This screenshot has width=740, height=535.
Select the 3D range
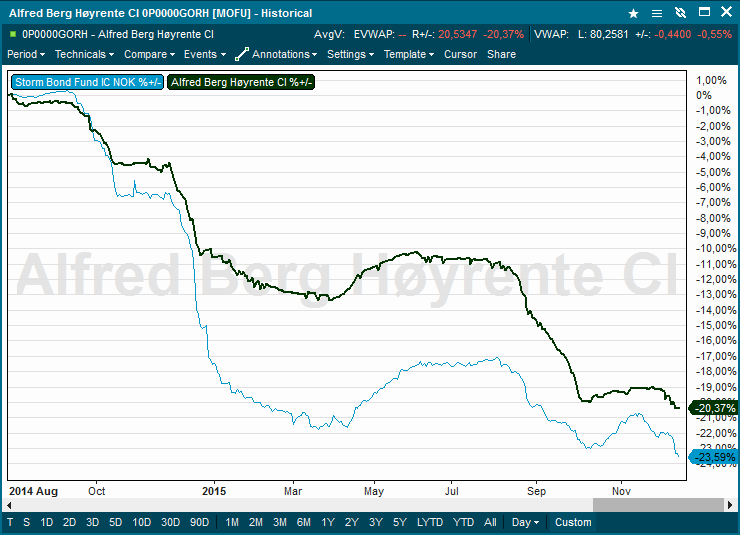click(92, 522)
